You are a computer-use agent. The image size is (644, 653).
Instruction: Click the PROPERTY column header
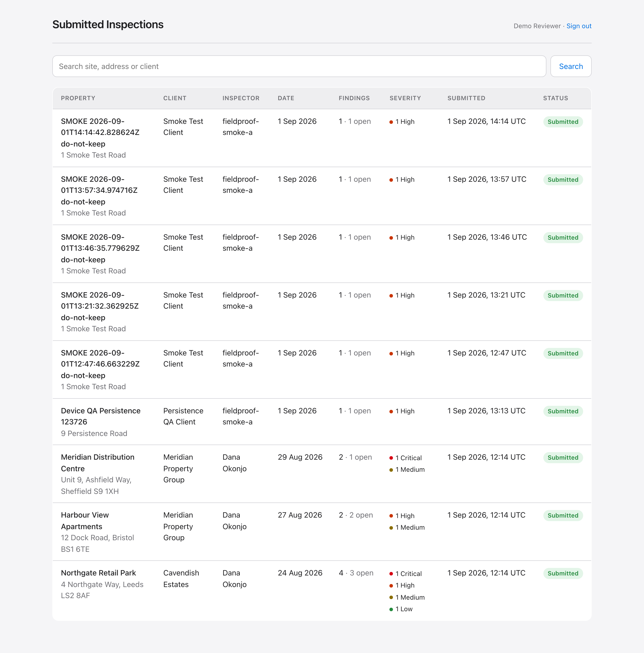tap(78, 98)
